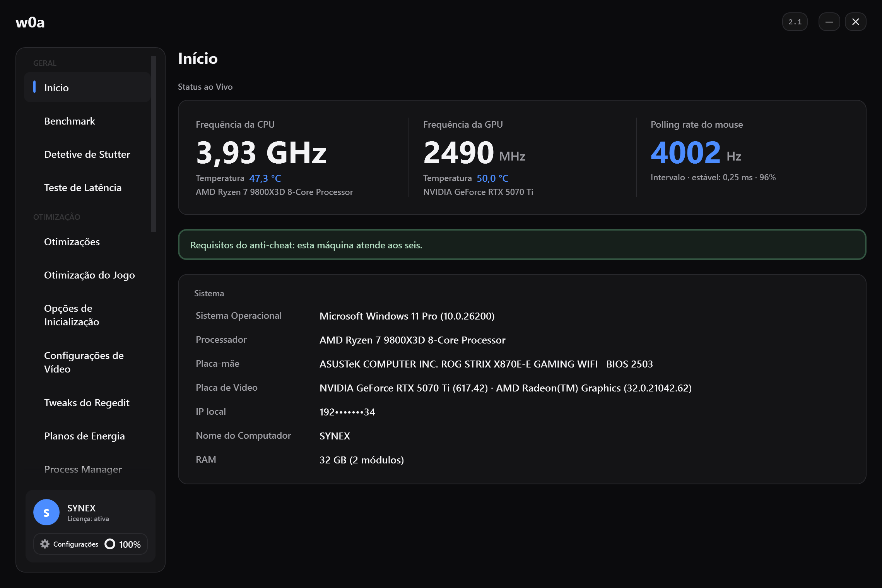This screenshot has height=588, width=882.
Task: Click the 2.1 version badge
Action: (795, 22)
